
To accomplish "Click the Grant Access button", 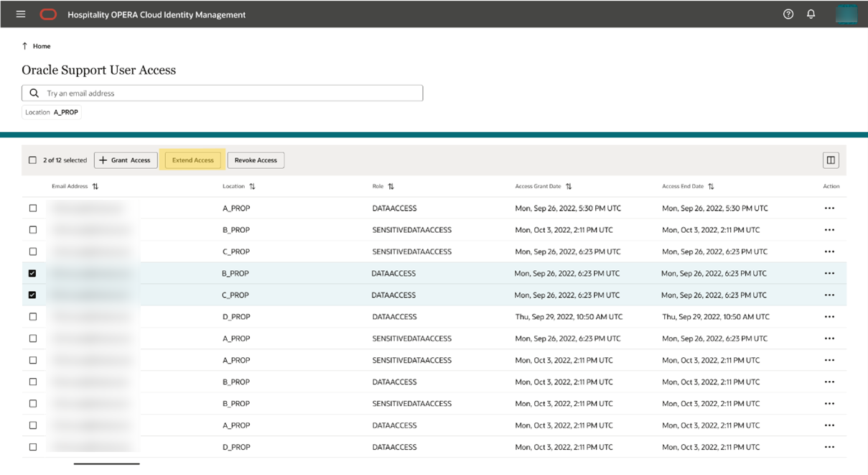I will pos(126,160).
